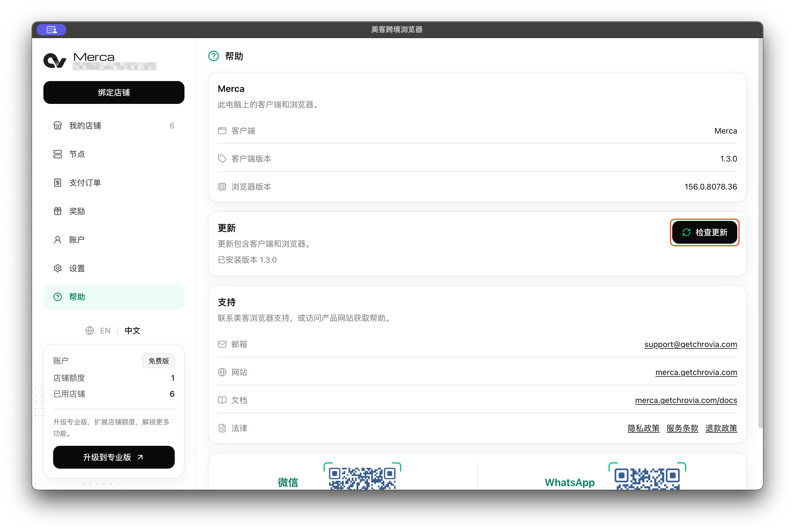Click the purple screen-share icon in title bar
This screenshot has width=795, height=532.
pyautogui.click(x=51, y=30)
